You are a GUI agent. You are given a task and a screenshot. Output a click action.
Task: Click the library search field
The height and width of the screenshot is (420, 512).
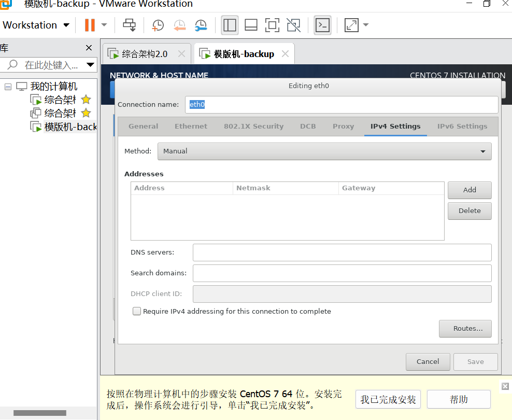(x=49, y=65)
